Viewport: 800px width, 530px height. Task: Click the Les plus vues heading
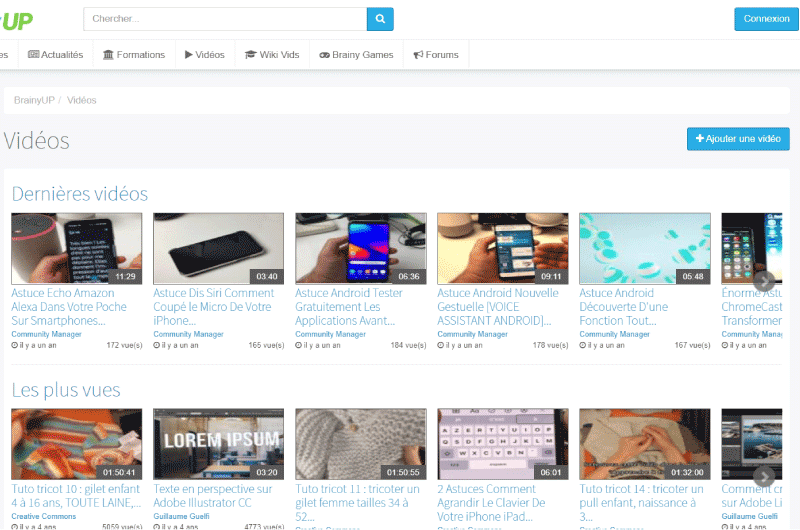point(66,390)
